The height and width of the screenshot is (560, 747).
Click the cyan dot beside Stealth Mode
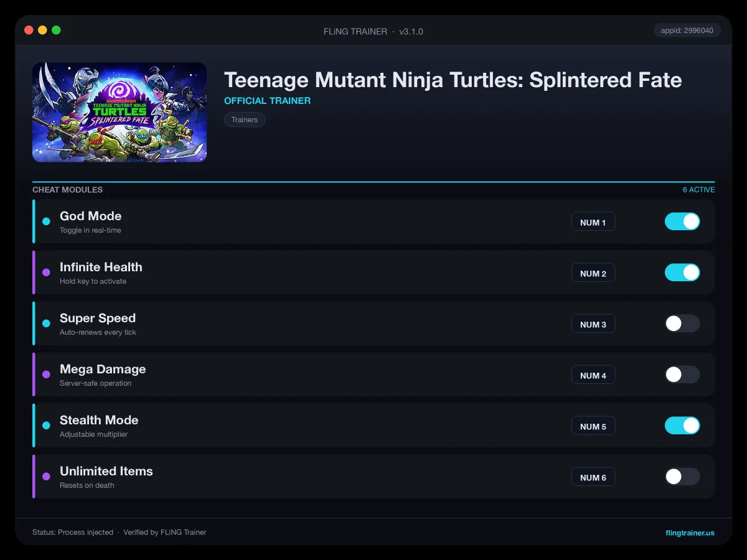[x=46, y=426]
